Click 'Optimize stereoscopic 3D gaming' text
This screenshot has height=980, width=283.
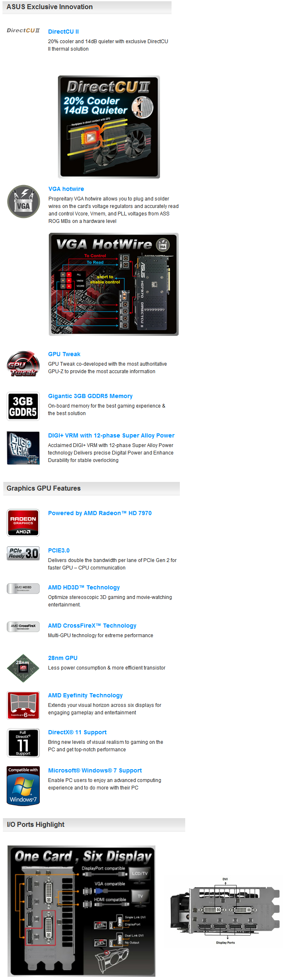[x=110, y=601]
